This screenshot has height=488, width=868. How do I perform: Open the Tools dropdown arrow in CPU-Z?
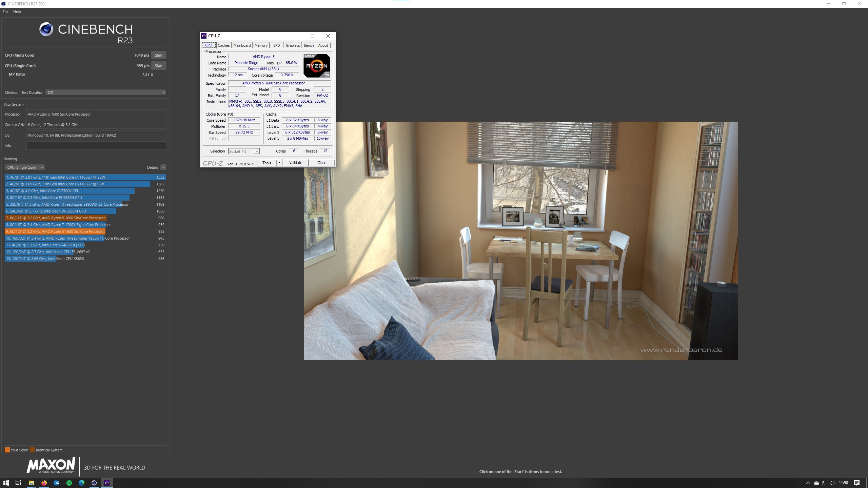[x=279, y=163]
